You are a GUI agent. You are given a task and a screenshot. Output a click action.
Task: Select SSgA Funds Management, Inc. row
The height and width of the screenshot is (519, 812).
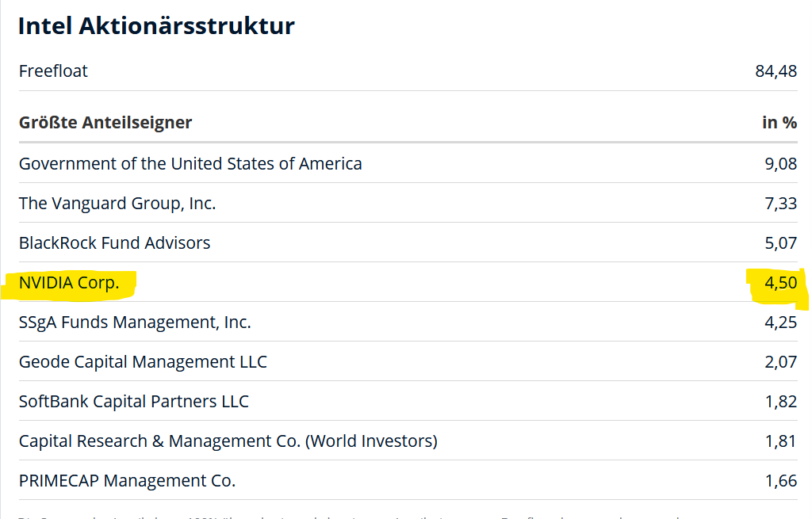(135, 322)
